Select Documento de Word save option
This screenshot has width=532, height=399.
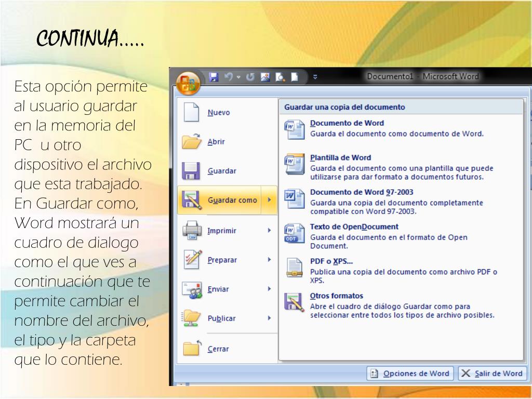(x=401, y=129)
